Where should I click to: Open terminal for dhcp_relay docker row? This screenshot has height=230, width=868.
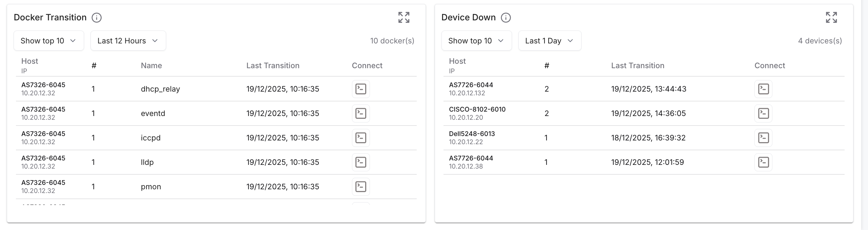click(x=360, y=89)
